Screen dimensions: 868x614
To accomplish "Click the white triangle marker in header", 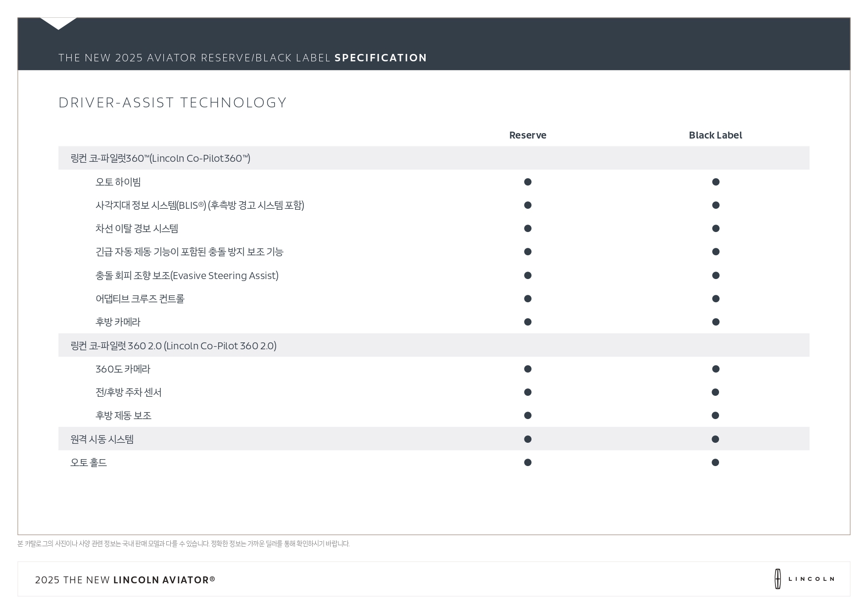I will click(x=58, y=24).
